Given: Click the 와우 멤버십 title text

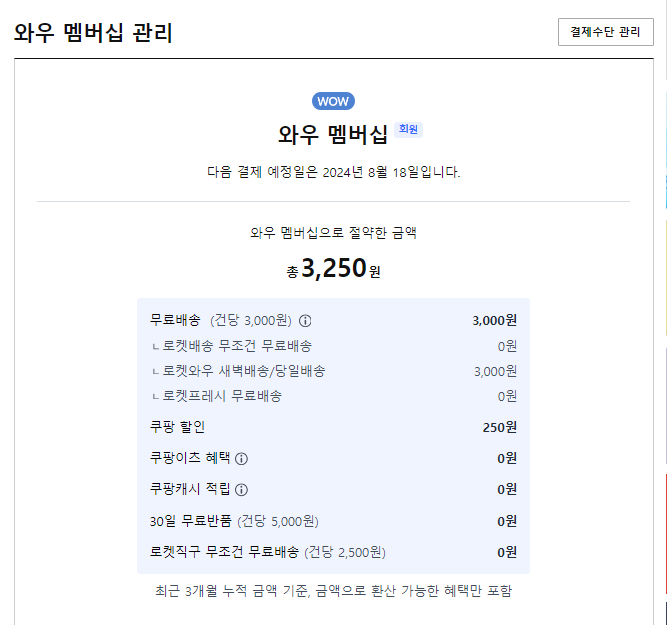Looking at the screenshot, I should [x=333, y=134].
